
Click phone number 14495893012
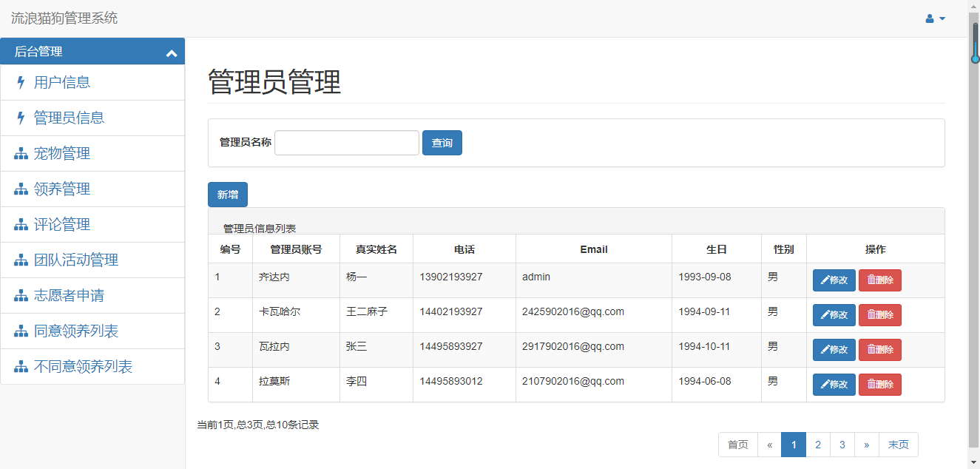pos(451,381)
